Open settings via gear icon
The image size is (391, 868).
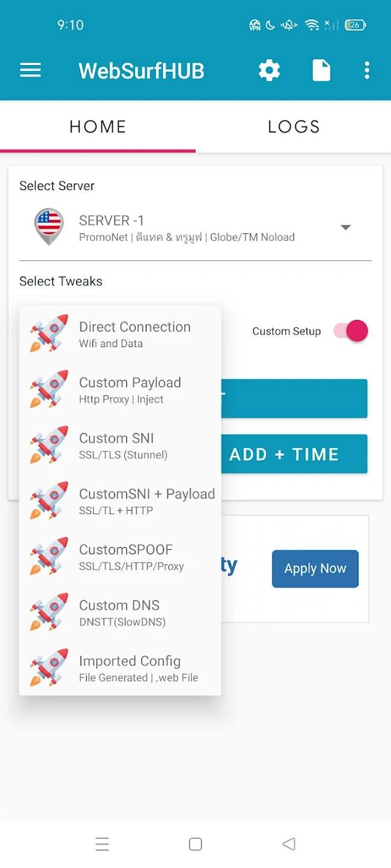click(x=269, y=71)
